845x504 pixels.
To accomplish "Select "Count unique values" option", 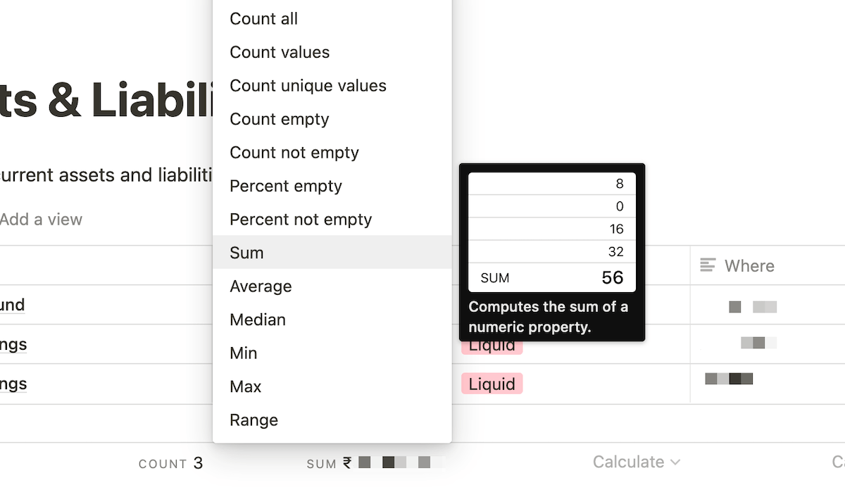I will [x=308, y=85].
